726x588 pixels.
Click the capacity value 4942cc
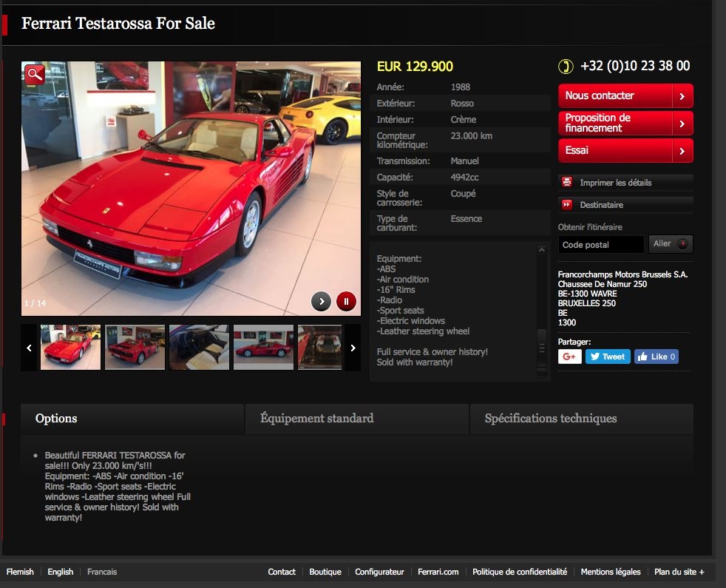pos(465,178)
